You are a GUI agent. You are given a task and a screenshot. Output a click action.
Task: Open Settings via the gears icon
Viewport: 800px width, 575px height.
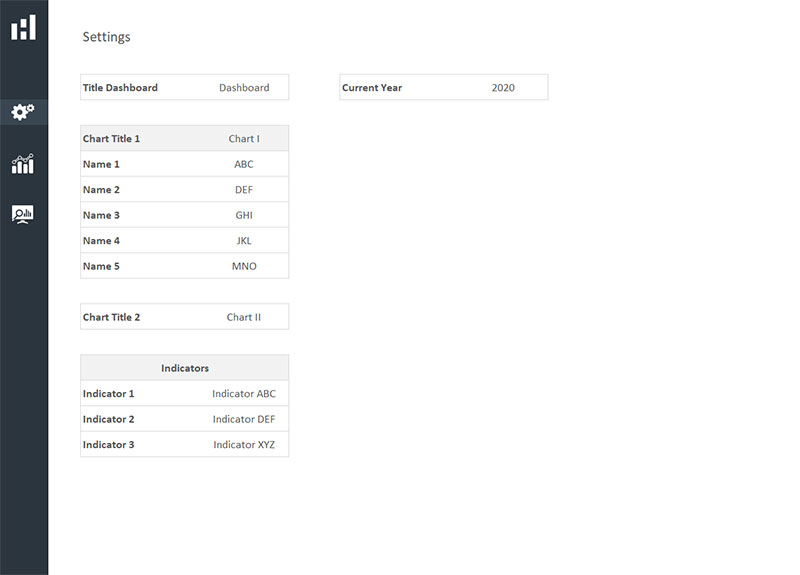tap(23, 112)
